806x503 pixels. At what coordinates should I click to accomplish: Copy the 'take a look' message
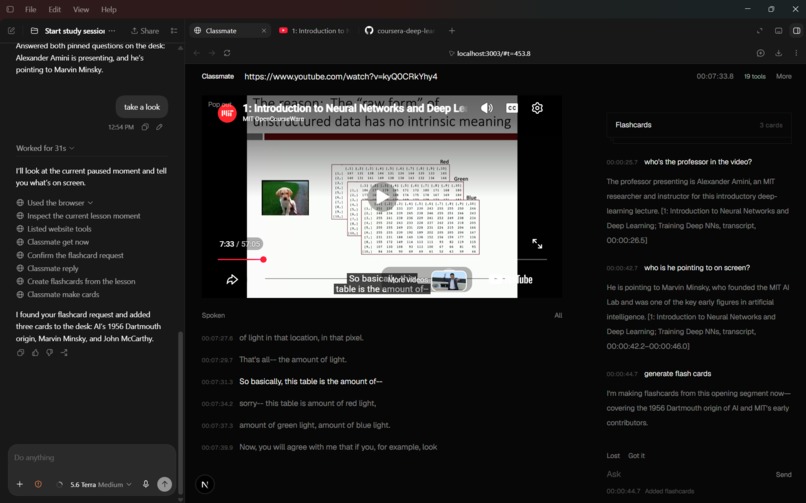(145, 127)
